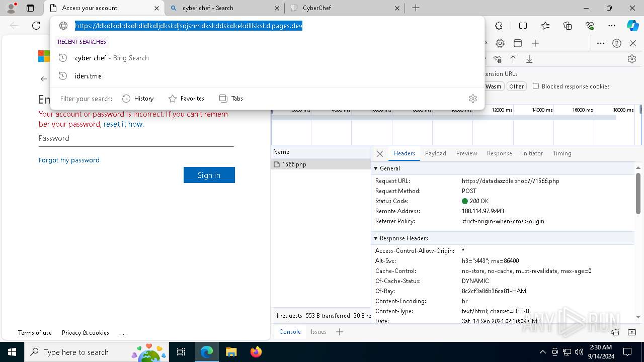644x362 pixels.
Task: Select the Console drawer tab
Action: click(x=290, y=332)
